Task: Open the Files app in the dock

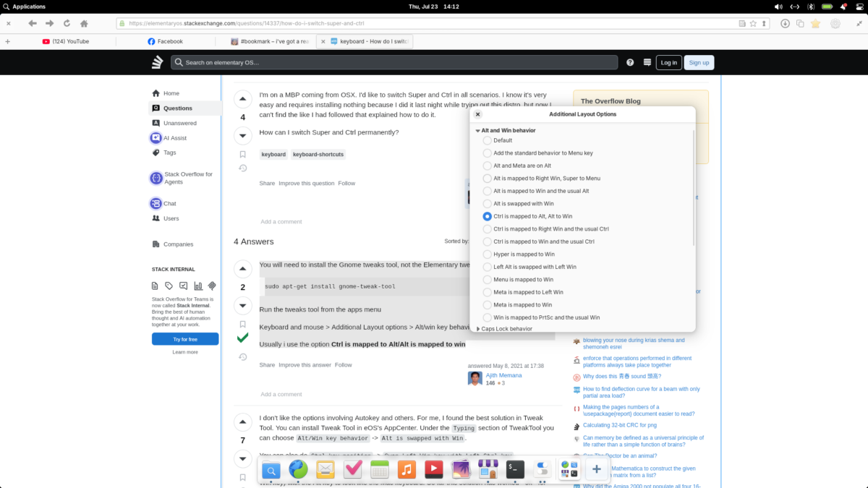Action: [271, 470]
